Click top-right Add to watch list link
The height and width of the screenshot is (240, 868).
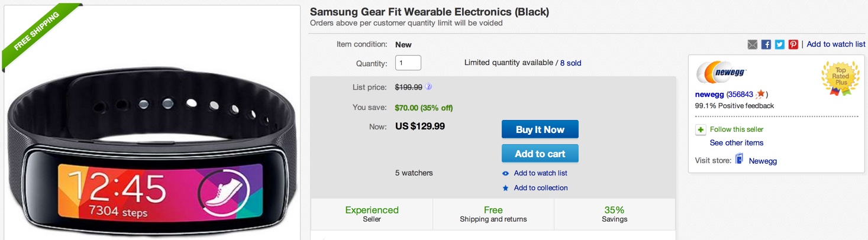tap(835, 44)
